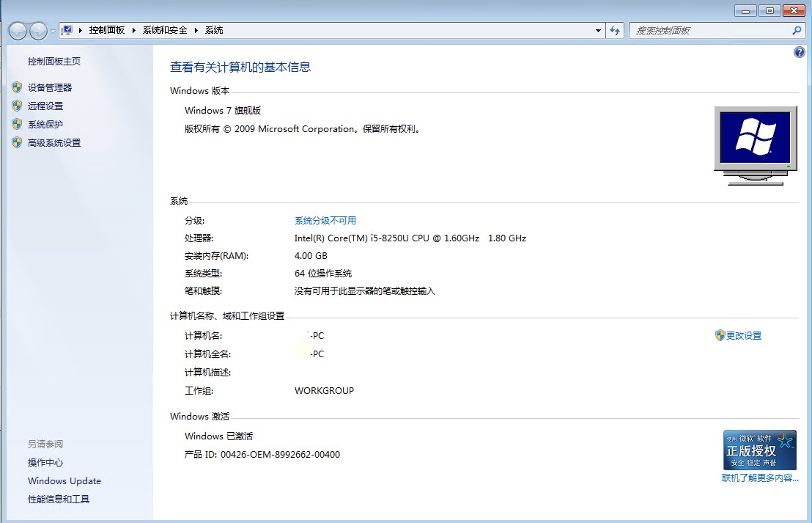Image resolution: width=812 pixels, height=523 pixels.
Task: Open 设备管理器 from sidebar
Action: pos(50,87)
